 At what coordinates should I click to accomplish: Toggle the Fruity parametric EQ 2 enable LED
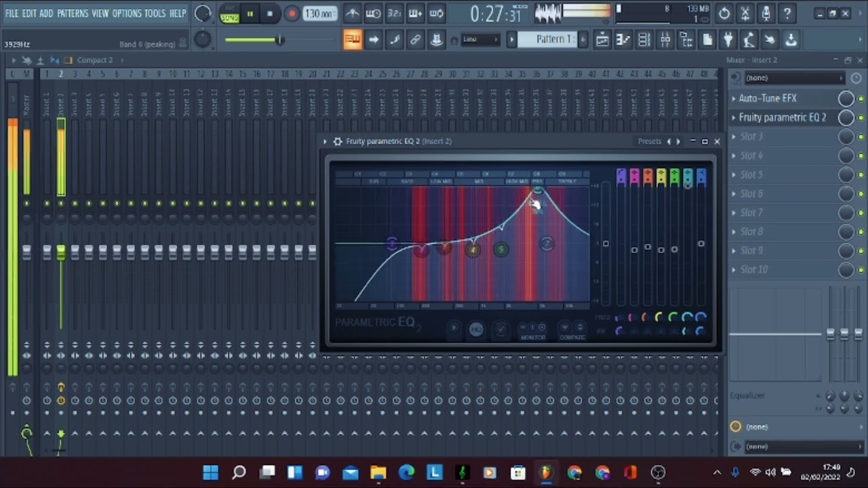(x=861, y=118)
